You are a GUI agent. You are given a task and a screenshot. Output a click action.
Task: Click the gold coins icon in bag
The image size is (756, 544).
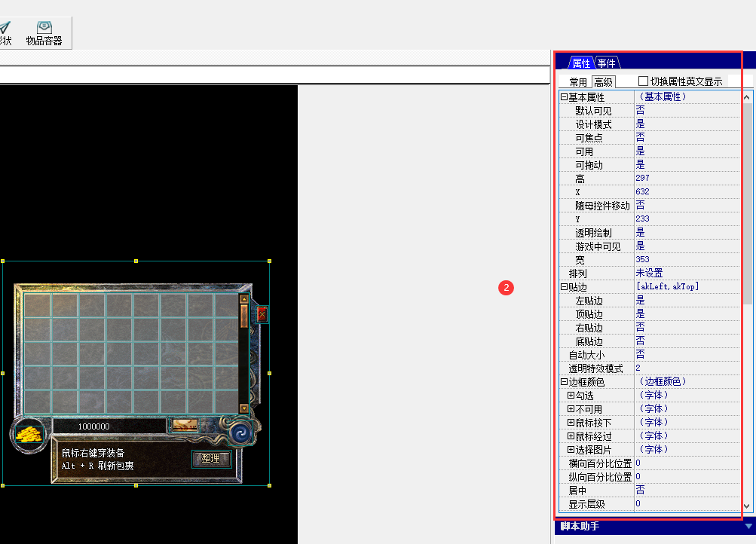click(x=29, y=435)
